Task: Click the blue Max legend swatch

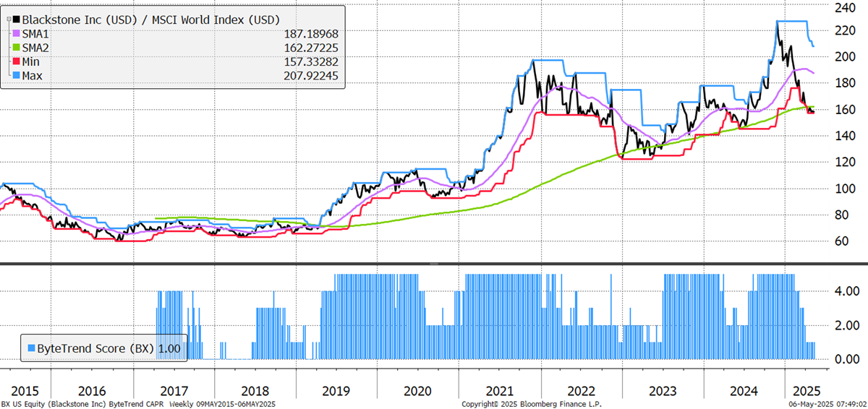Action: (17, 74)
